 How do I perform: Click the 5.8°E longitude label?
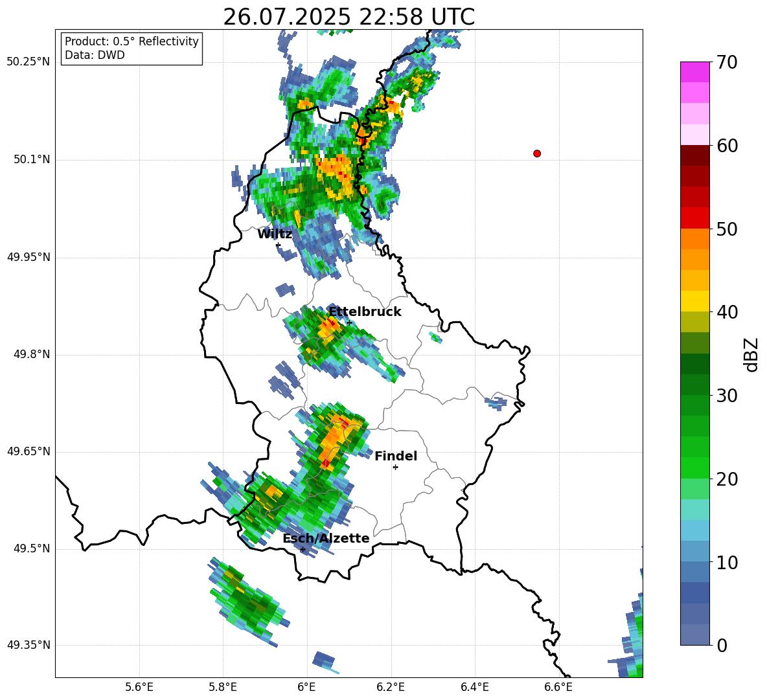(x=223, y=687)
